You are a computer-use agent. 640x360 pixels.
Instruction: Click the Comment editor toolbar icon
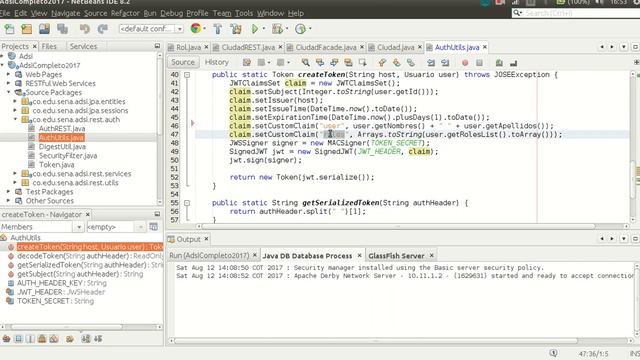[499, 63]
